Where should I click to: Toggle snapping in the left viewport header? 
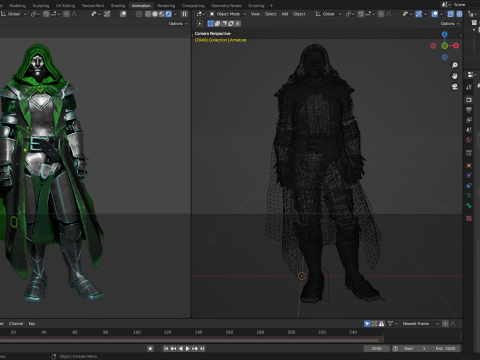(46, 14)
